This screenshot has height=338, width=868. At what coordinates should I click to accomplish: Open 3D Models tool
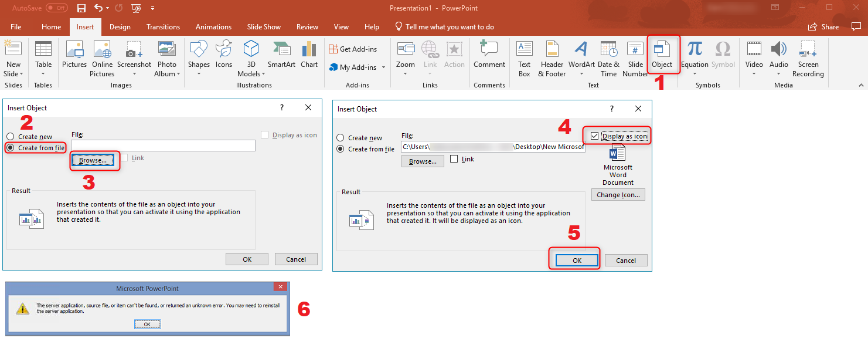(251, 58)
